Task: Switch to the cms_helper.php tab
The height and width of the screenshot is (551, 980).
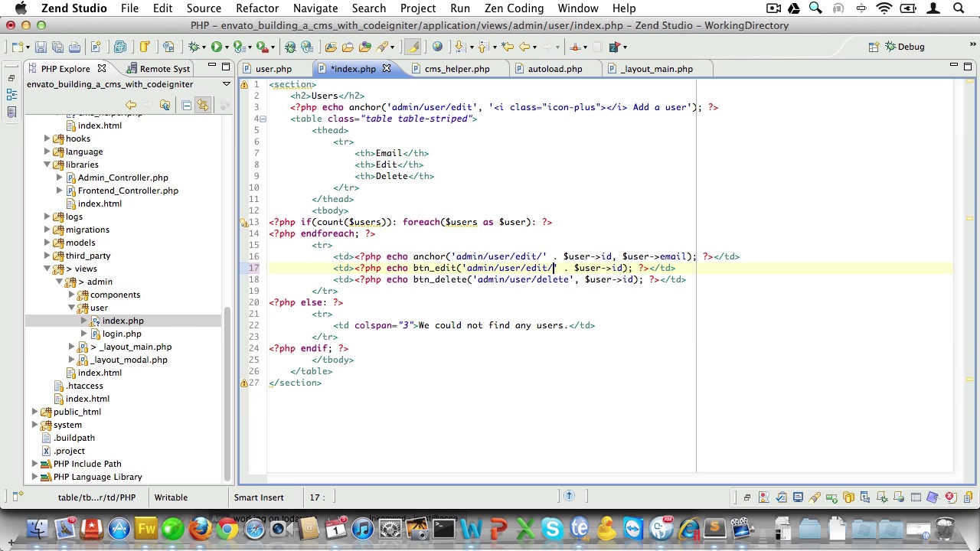Action: (x=456, y=69)
